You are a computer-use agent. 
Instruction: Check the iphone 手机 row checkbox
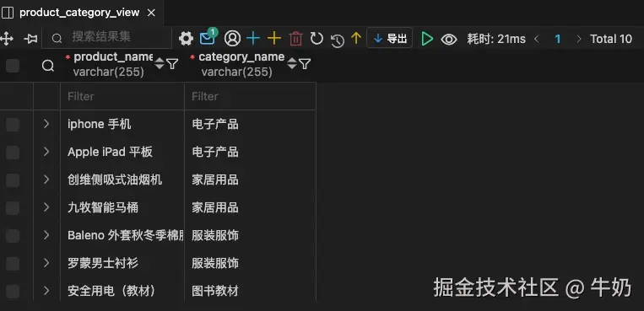(x=13, y=125)
